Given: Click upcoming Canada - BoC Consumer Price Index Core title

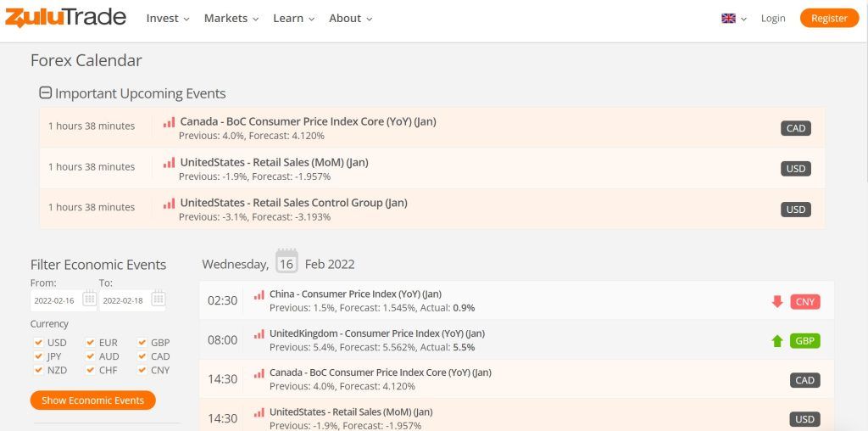Looking at the screenshot, I should point(309,121).
